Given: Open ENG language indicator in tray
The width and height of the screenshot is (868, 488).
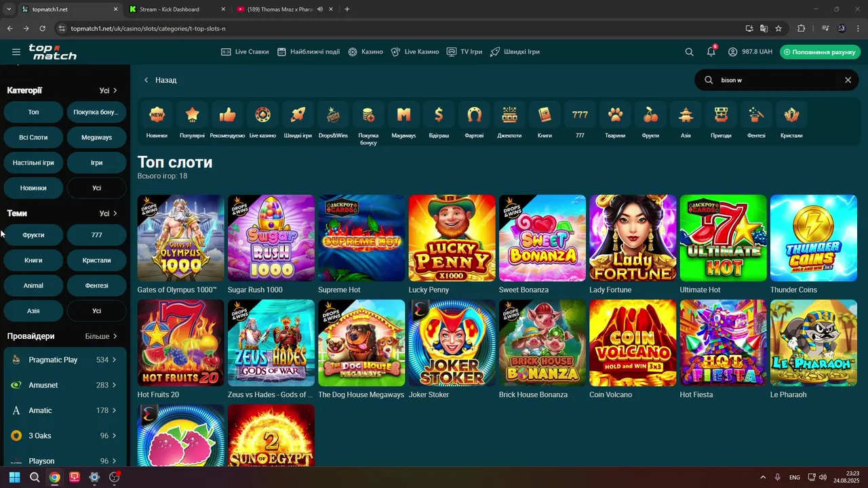Looking at the screenshot, I should 795,477.
